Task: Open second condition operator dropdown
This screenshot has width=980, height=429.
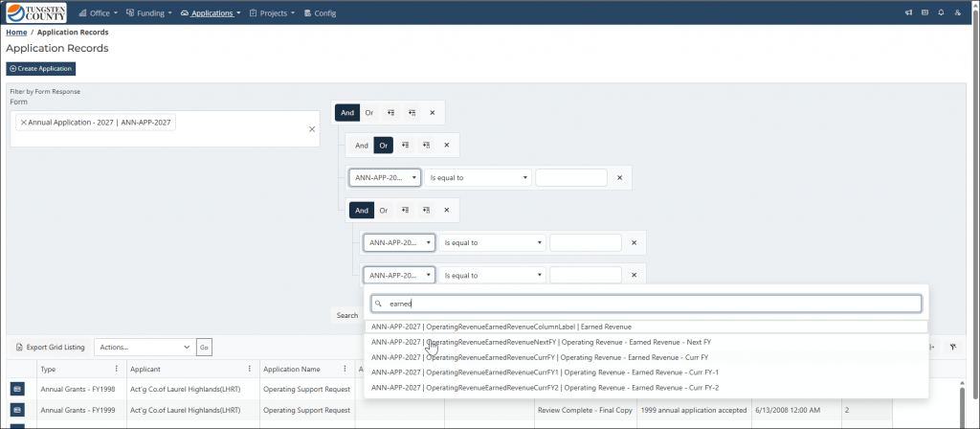Action: tap(492, 242)
